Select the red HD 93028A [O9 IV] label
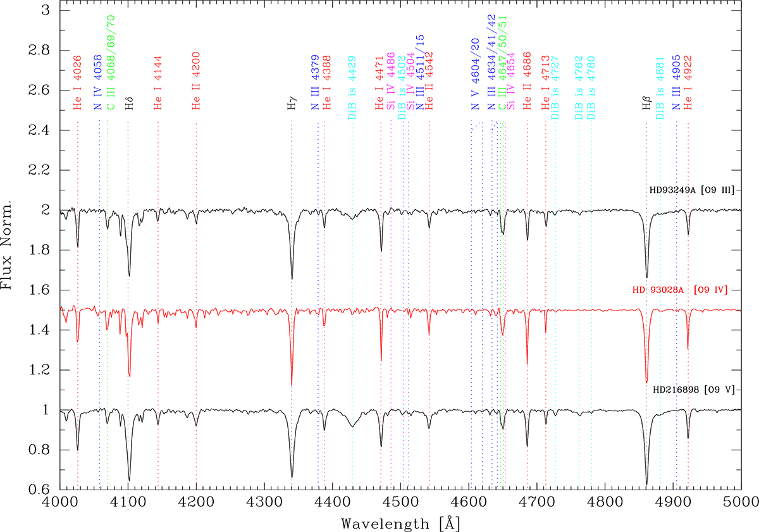The width and height of the screenshot is (759, 532). [680, 290]
